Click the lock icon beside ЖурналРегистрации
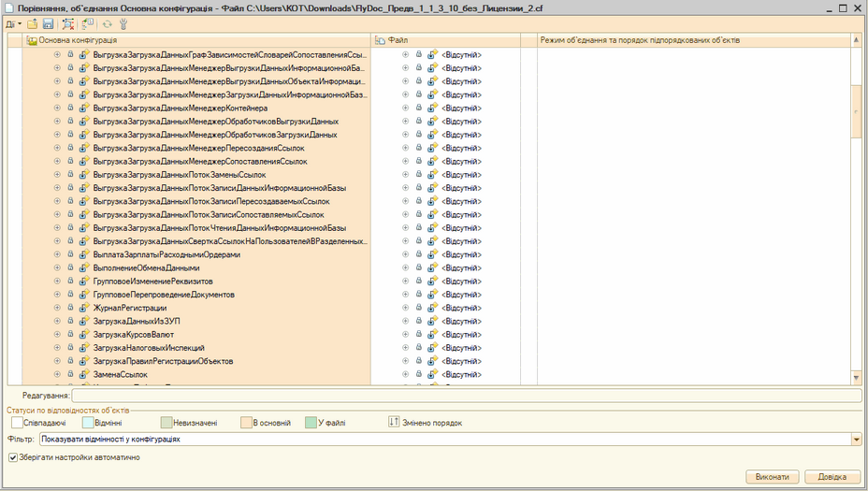The width and height of the screenshot is (868, 491). click(70, 308)
